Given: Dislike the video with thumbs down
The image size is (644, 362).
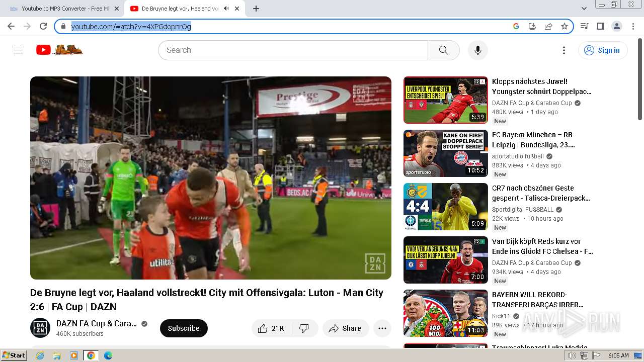Looking at the screenshot, I should coord(304,328).
